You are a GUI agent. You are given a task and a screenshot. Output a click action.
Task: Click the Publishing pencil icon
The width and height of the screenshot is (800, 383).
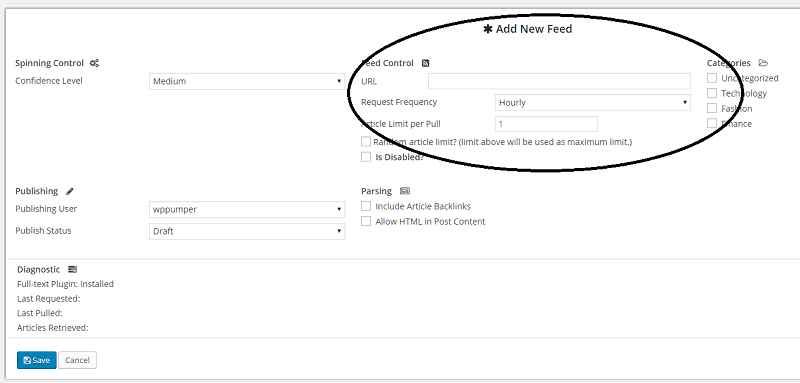pyautogui.click(x=70, y=191)
